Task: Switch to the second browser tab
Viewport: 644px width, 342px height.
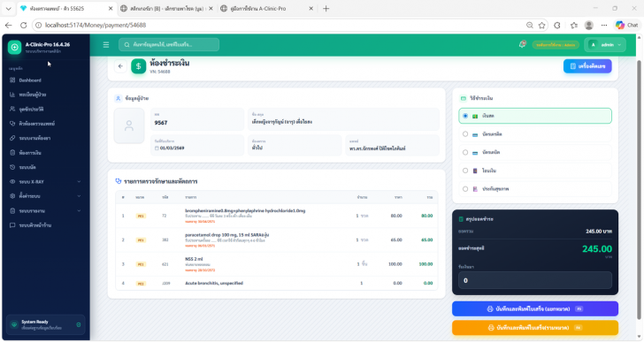Action: pyautogui.click(x=167, y=9)
